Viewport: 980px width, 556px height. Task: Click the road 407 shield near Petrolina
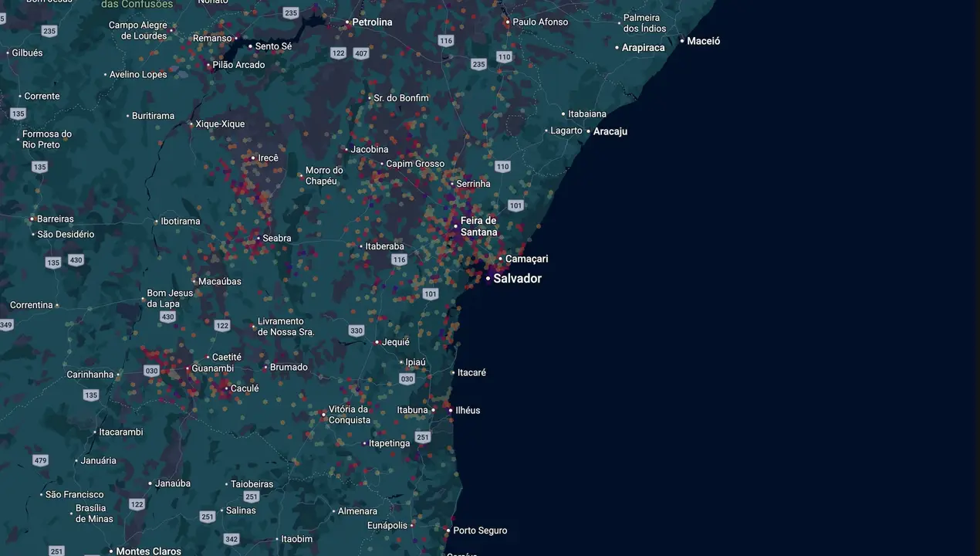click(x=361, y=53)
